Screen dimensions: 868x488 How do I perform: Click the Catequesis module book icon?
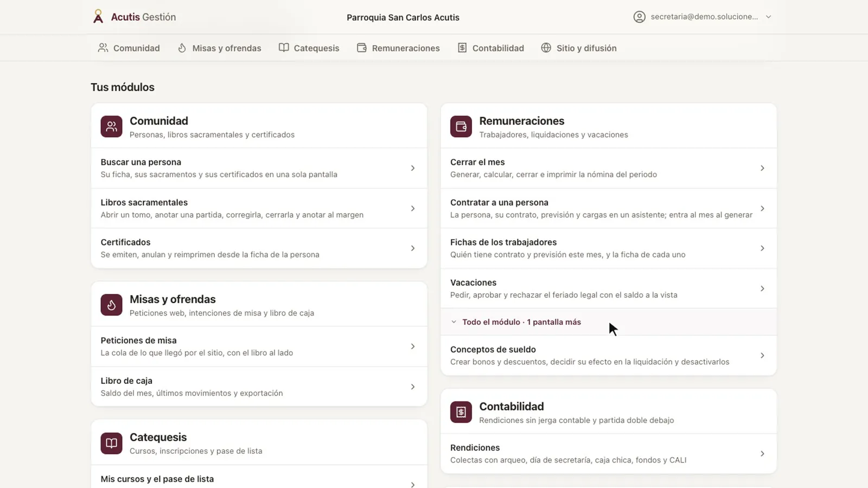[x=111, y=443]
